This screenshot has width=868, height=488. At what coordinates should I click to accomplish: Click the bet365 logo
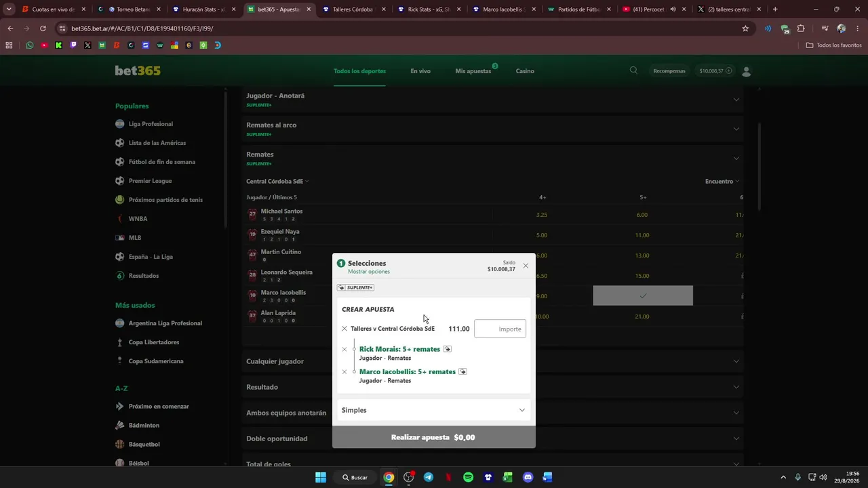click(x=138, y=70)
